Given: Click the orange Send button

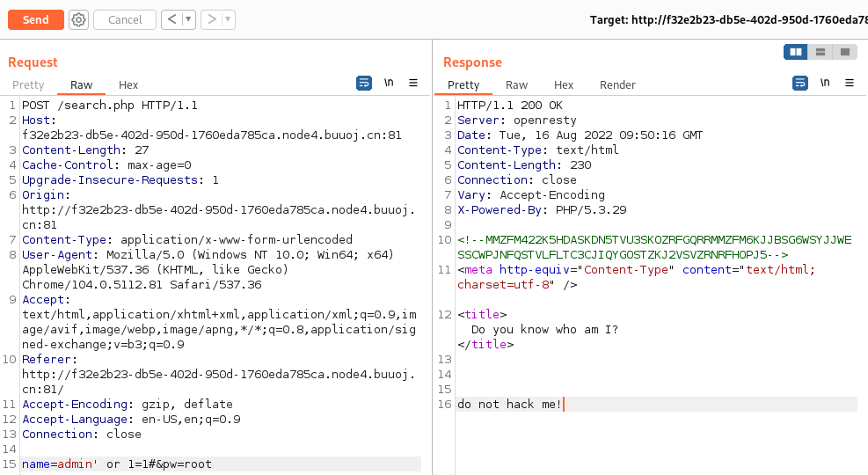Looking at the screenshot, I should click(x=35, y=20).
